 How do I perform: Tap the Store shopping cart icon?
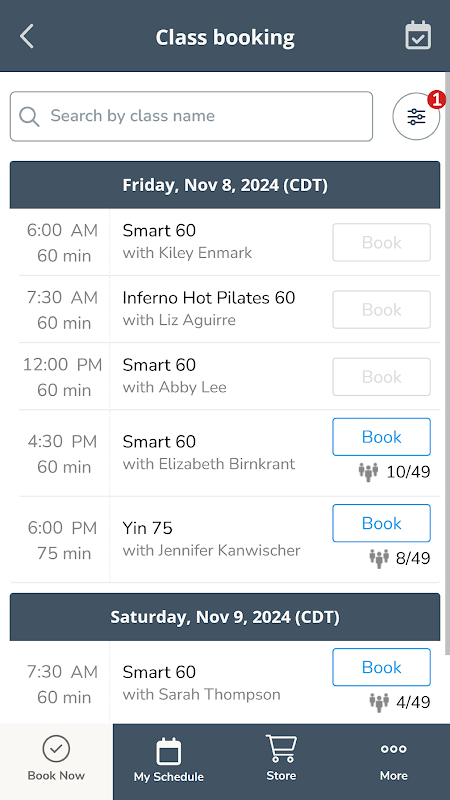(281, 748)
